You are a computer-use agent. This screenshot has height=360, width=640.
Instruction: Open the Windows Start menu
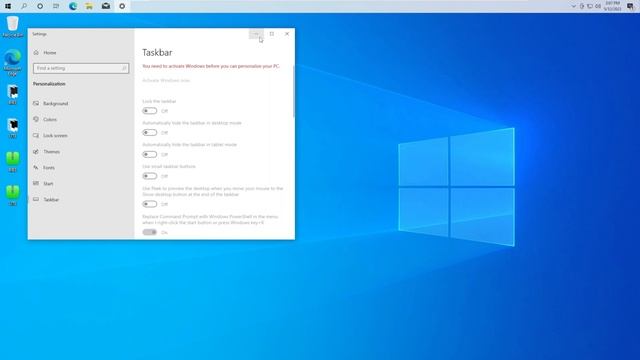[8, 6]
